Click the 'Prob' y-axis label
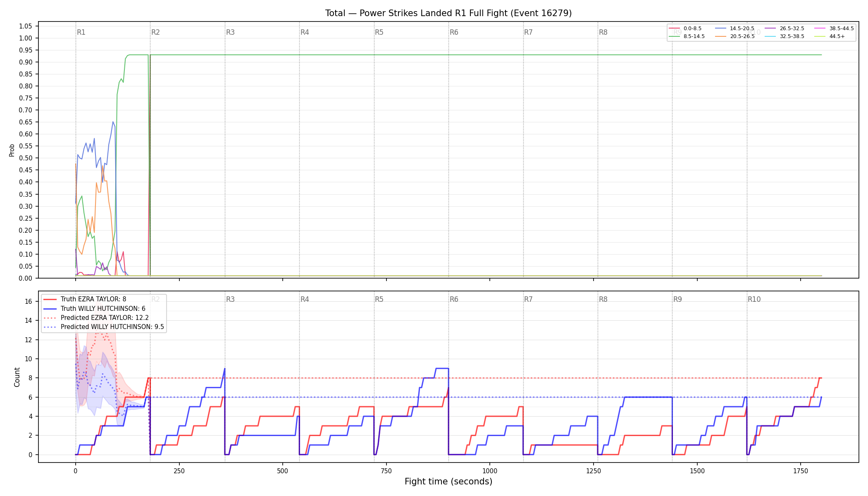Screen dimensions: 868x496 click(12, 150)
